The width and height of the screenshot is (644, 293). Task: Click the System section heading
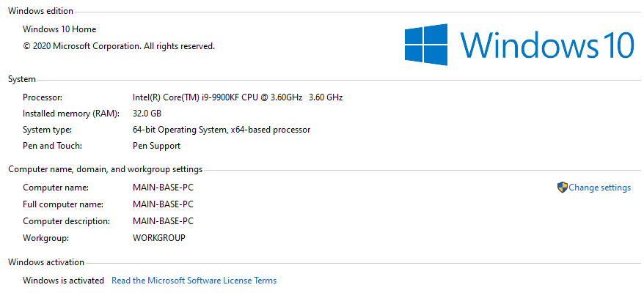coord(21,79)
